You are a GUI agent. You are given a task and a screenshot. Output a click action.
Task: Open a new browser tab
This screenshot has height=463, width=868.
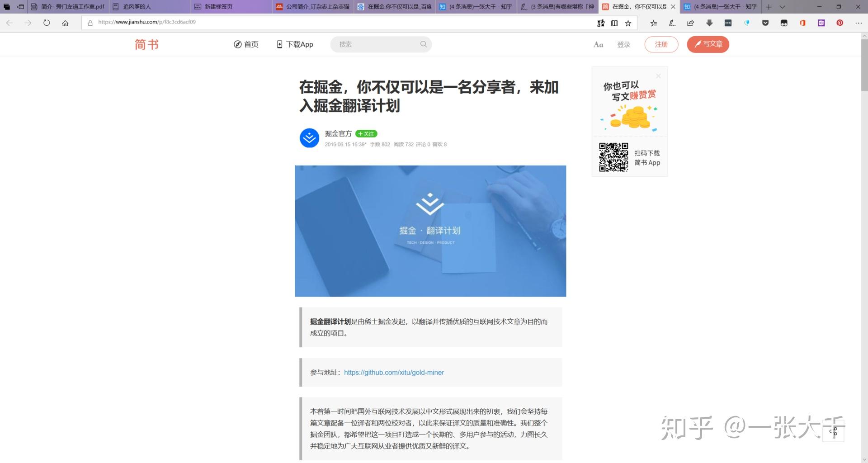tap(769, 7)
